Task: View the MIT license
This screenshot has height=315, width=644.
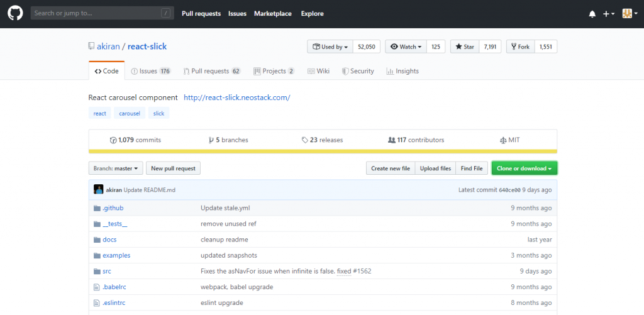Action: tap(509, 140)
